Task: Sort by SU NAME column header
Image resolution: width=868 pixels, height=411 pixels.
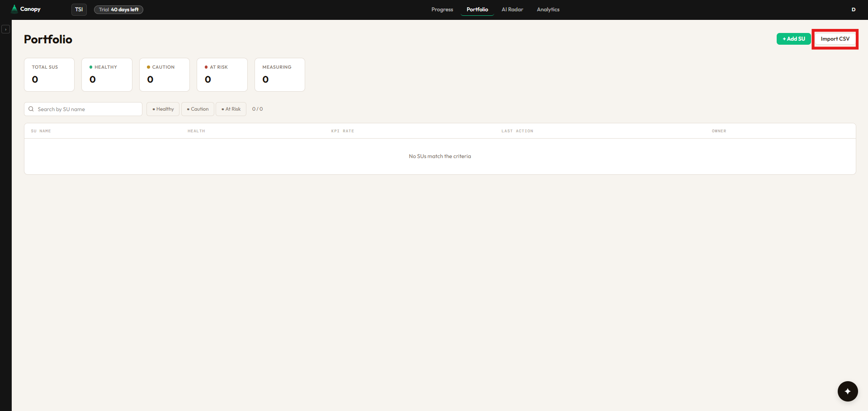Action: click(x=41, y=131)
